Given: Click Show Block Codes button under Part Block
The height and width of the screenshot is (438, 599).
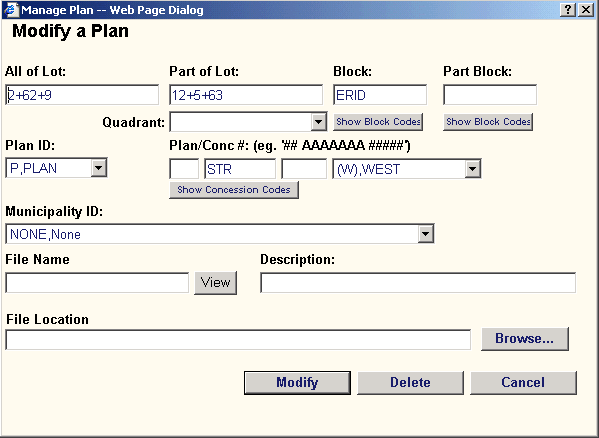Looking at the screenshot, I should click(488, 122).
